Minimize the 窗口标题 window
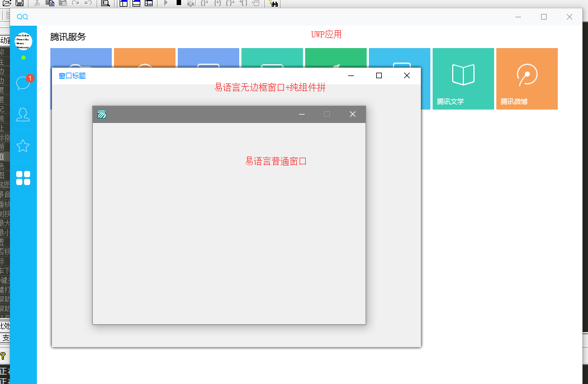Image resolution: width=588 pixels, height=384 pixels. pos(351,75)
